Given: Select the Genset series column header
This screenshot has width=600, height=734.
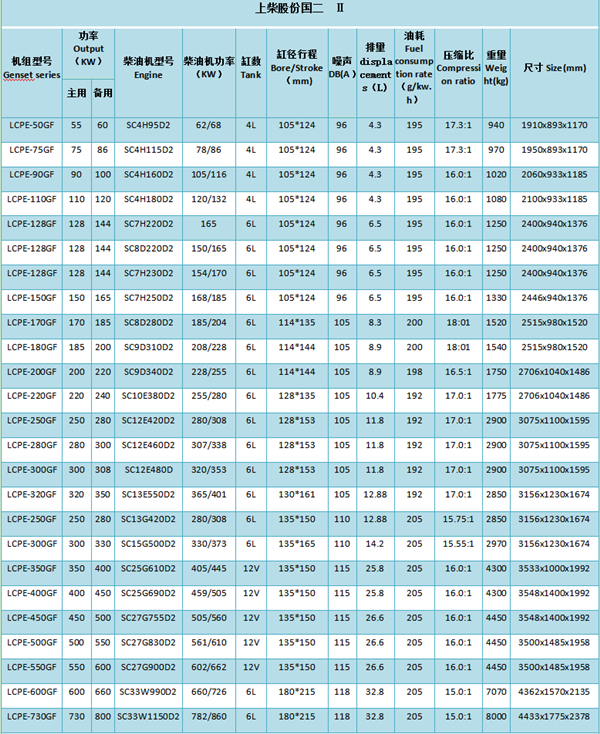Looking at the screenshot, I should click(x=31, y=66).
